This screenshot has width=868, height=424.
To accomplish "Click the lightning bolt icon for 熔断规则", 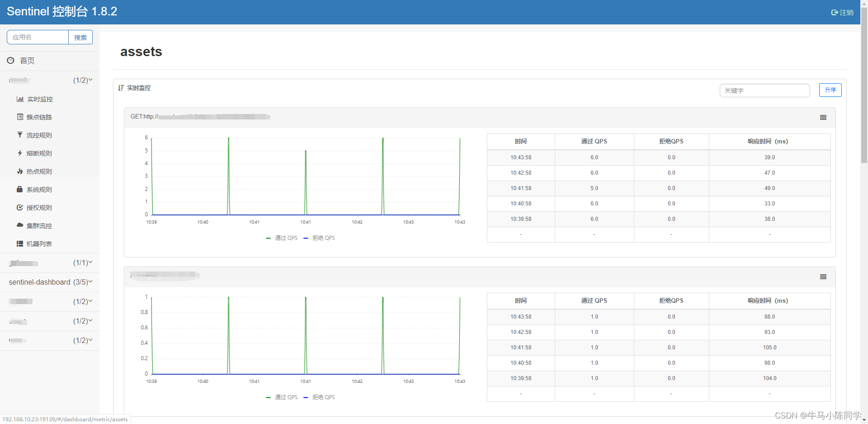I will 20,153.
